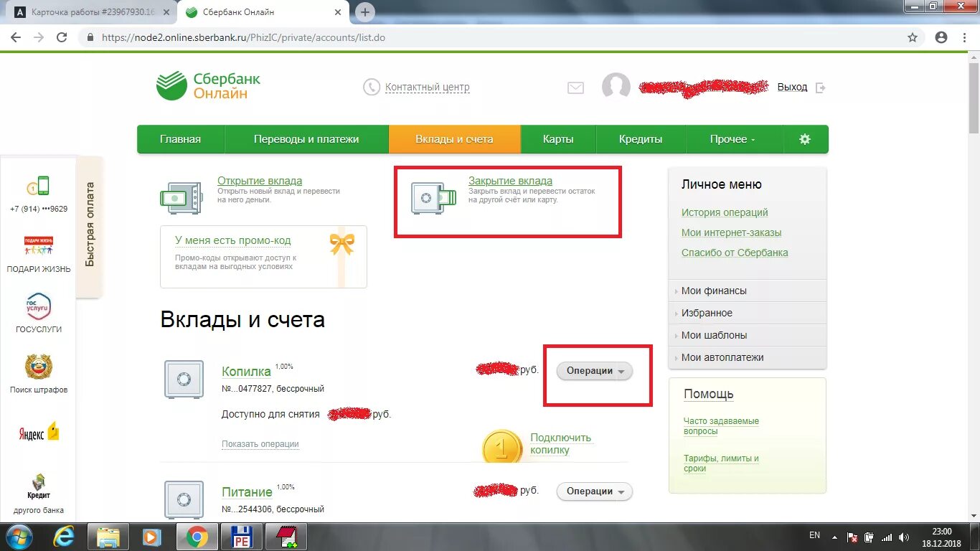Open the Яндекс quick payment icon
This screenshot has height=551, width=980.
pyautogui.click(x=39, y=433)
